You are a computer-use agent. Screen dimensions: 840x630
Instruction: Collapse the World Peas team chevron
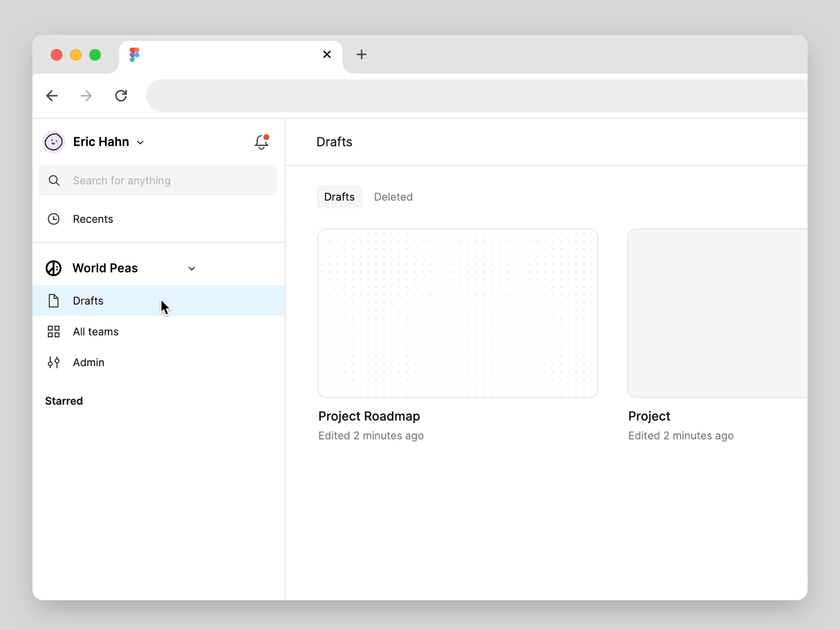click(x=192, y=268)
